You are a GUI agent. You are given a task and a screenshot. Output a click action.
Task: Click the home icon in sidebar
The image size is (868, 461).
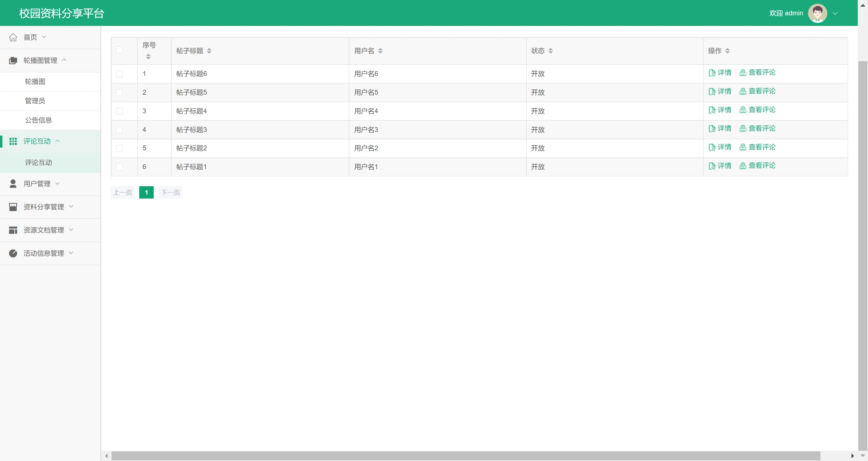click(x=13, y=37)
